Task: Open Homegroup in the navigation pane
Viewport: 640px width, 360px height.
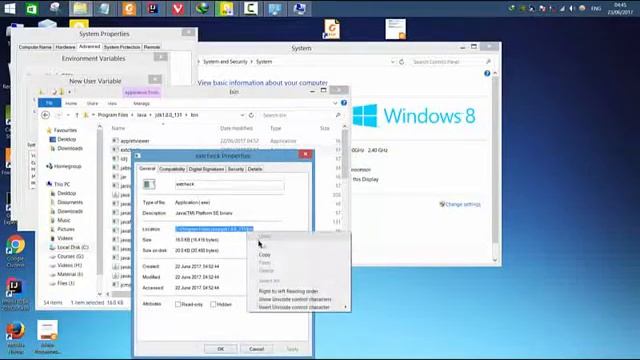Action: tap(67, 166)
